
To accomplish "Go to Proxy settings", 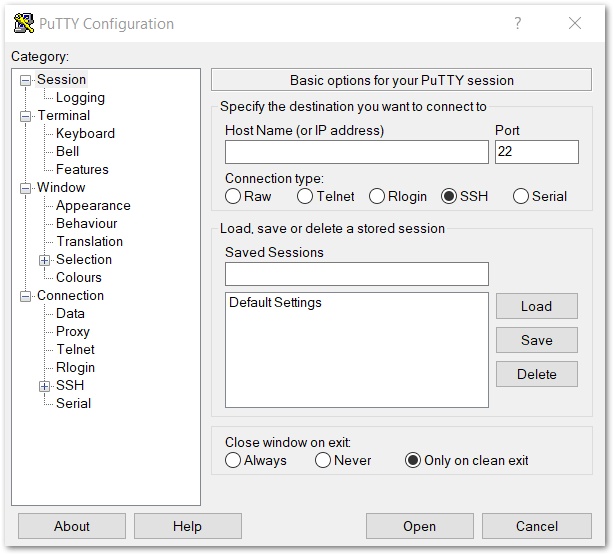I will [x=73, y=332].
